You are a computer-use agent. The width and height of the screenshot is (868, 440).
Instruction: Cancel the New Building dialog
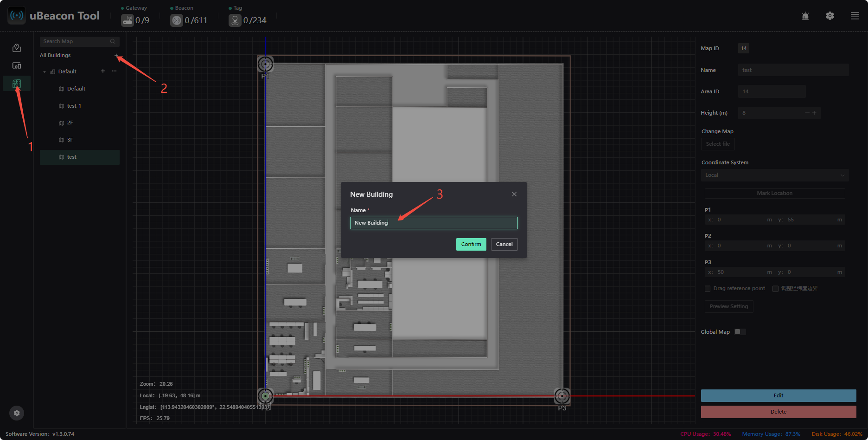[x=504, y=244]
